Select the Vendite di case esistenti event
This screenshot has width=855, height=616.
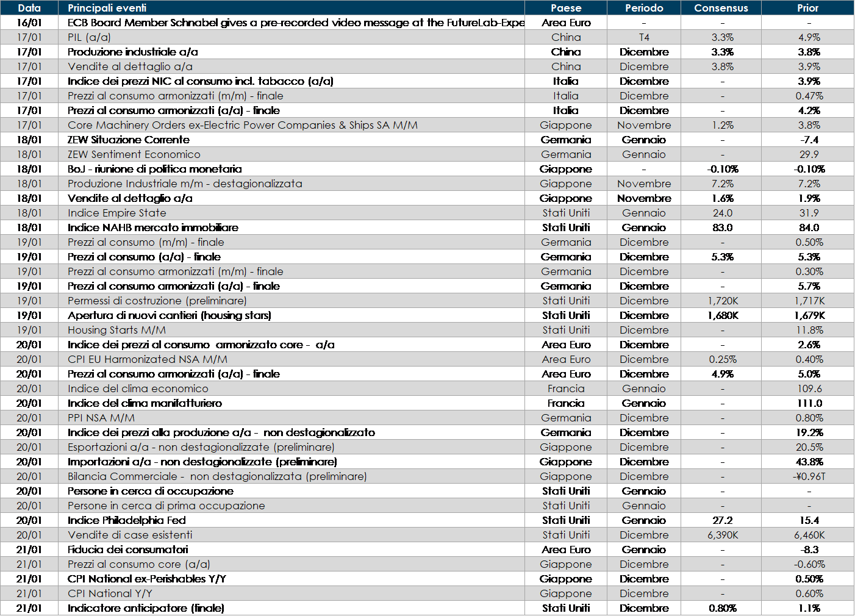pos(130,535)
